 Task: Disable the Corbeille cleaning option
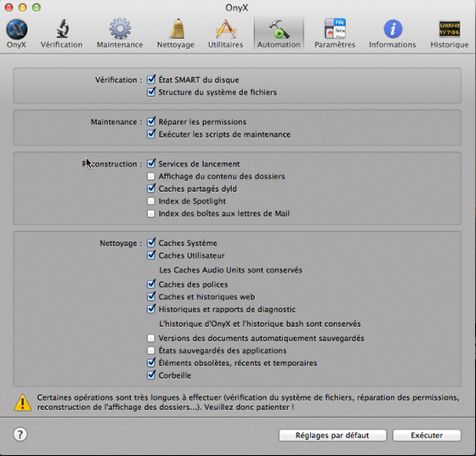pyautogui.click(x=151, y=375)
